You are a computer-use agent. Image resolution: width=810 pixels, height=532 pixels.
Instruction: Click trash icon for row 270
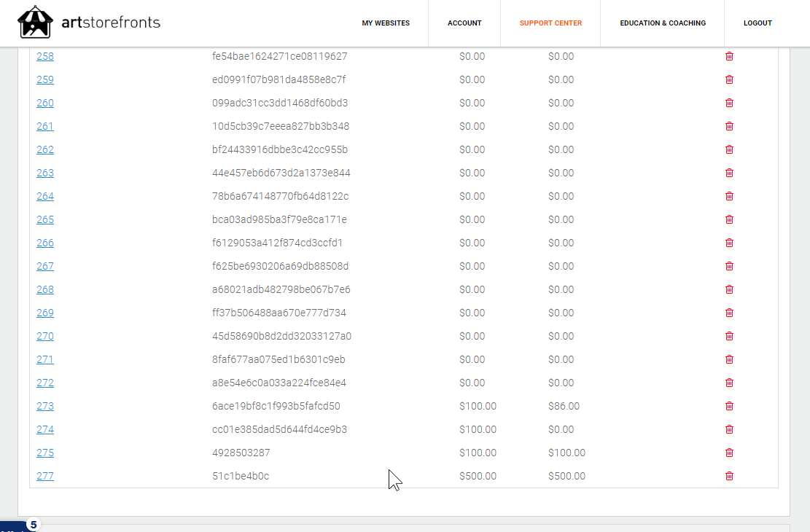(729, 336)
